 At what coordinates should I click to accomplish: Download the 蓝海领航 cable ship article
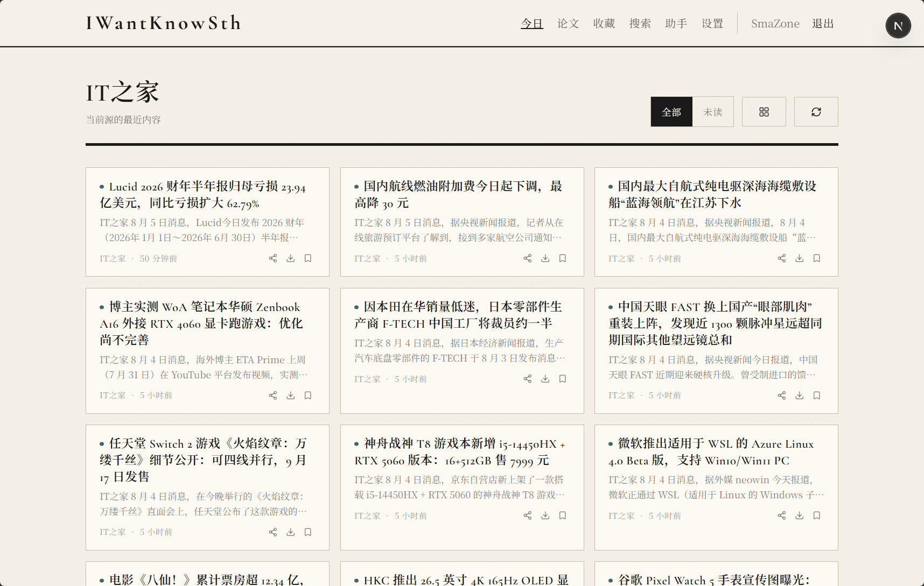click(800, 258)
